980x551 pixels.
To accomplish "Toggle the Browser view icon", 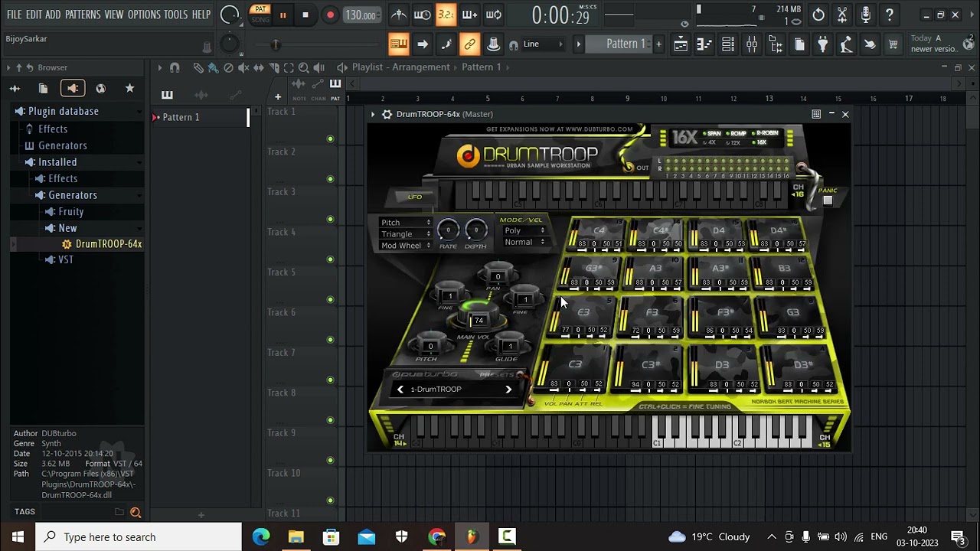I will [776, 45].
